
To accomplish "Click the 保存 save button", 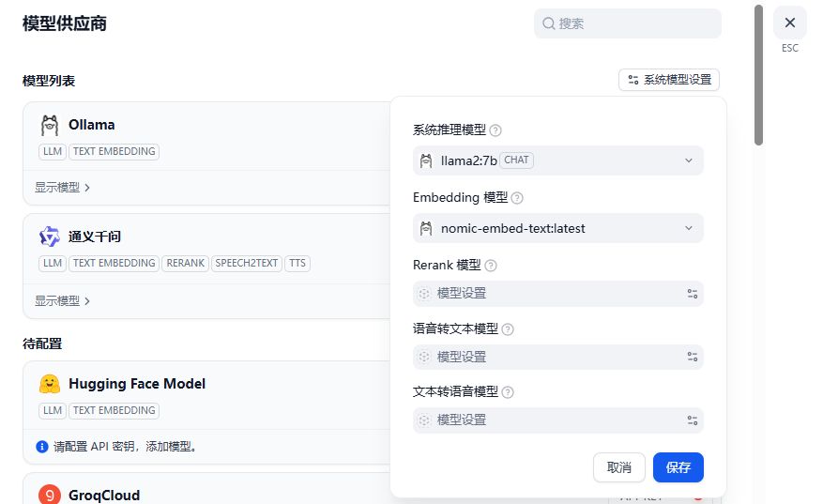I will 678,467.
